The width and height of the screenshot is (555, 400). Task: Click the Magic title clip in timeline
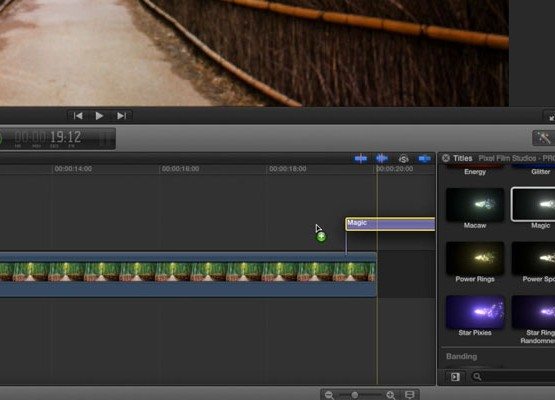point(390,224)
